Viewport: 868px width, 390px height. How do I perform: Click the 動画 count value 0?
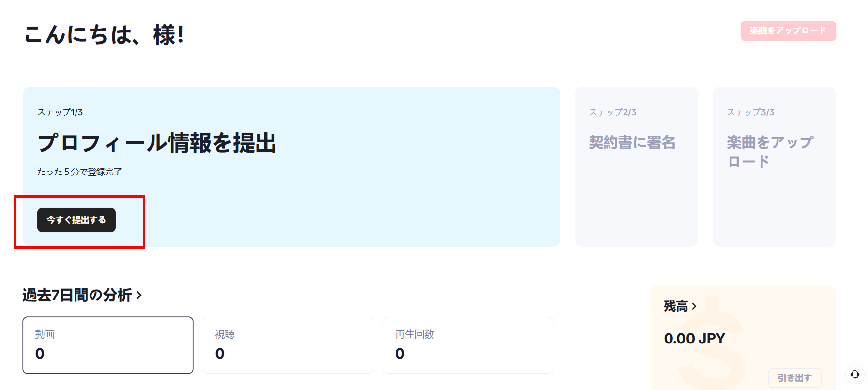click(x=40, y=354)
